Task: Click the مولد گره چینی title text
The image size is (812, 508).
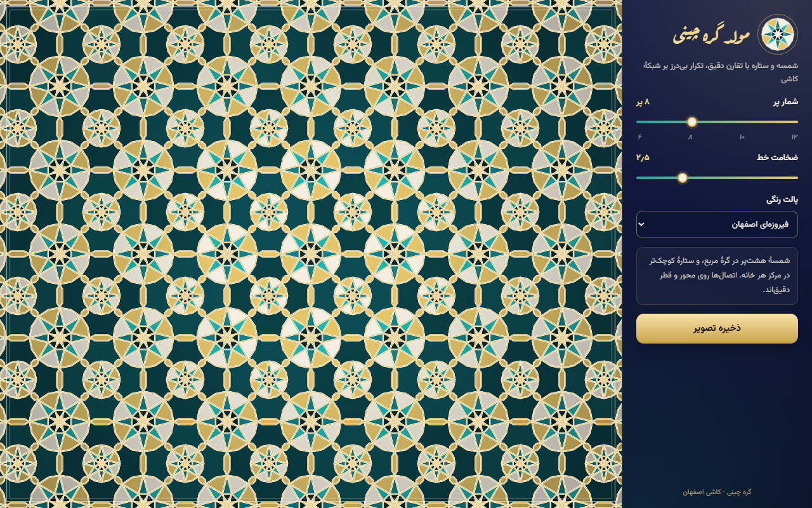Action: (x=711, y=35)
